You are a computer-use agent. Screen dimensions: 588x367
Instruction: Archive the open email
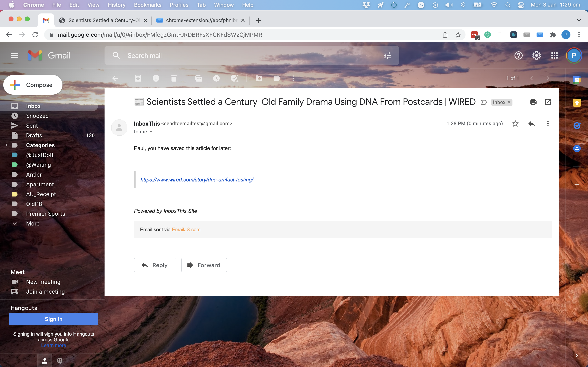click(x=138, y=78)
